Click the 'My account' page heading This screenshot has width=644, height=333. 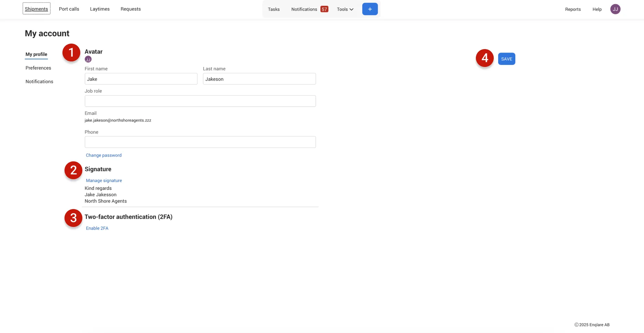(x=47, y=33)
